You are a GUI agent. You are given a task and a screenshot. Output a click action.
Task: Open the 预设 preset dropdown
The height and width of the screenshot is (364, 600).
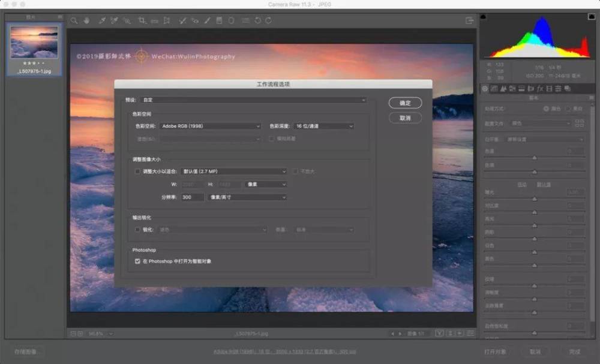click(x=253, y=100)
